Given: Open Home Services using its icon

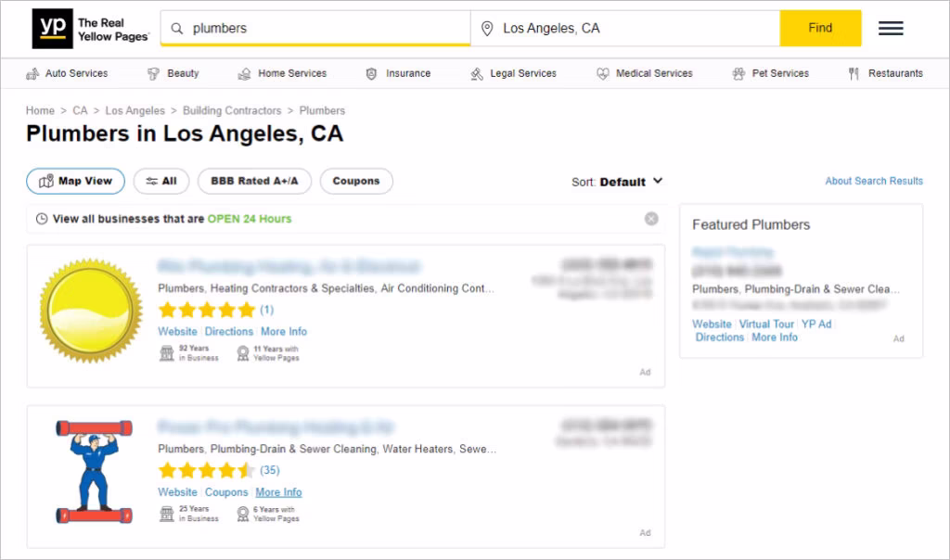Looking at the screenshot, I should (x=244, y=72).
